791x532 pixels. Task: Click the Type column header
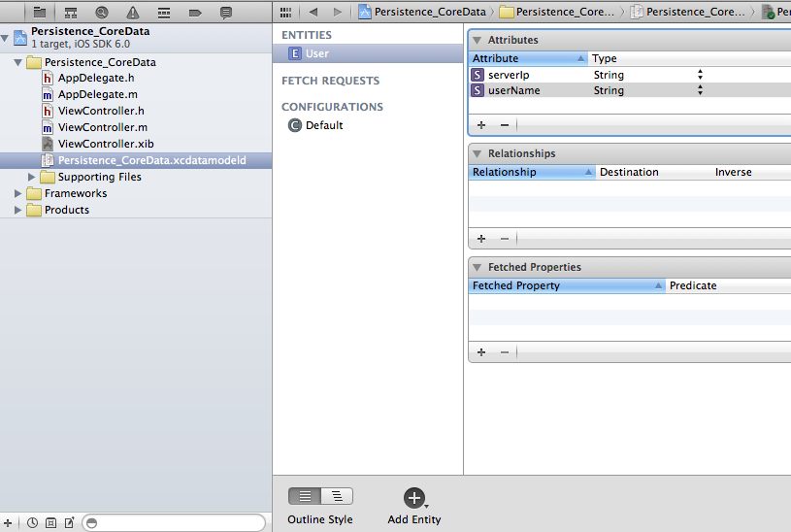pyautogui.click(x=689, y=58)
